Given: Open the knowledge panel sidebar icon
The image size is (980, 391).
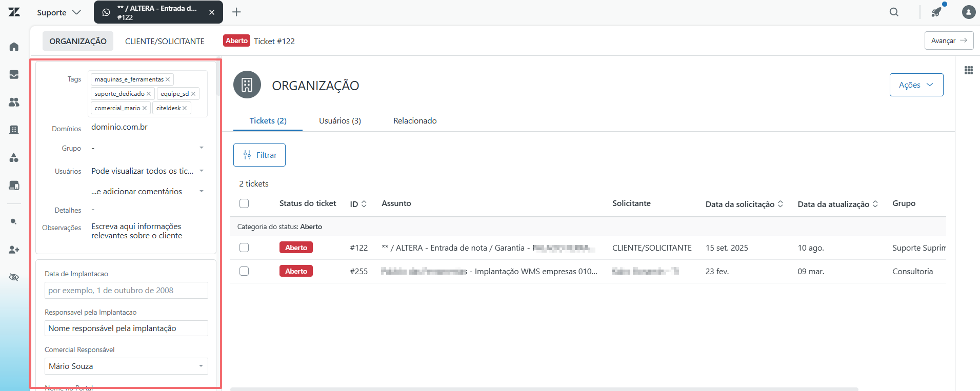Looking at the screenshot, I should pyautogui.click(x=14, y=185).
